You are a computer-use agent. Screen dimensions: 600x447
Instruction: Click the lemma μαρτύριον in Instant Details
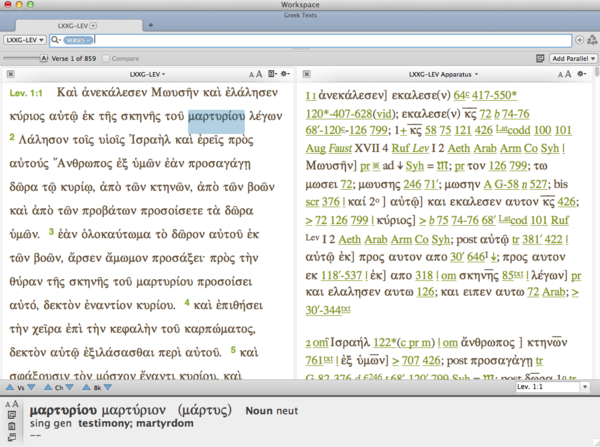click(134, 411)
